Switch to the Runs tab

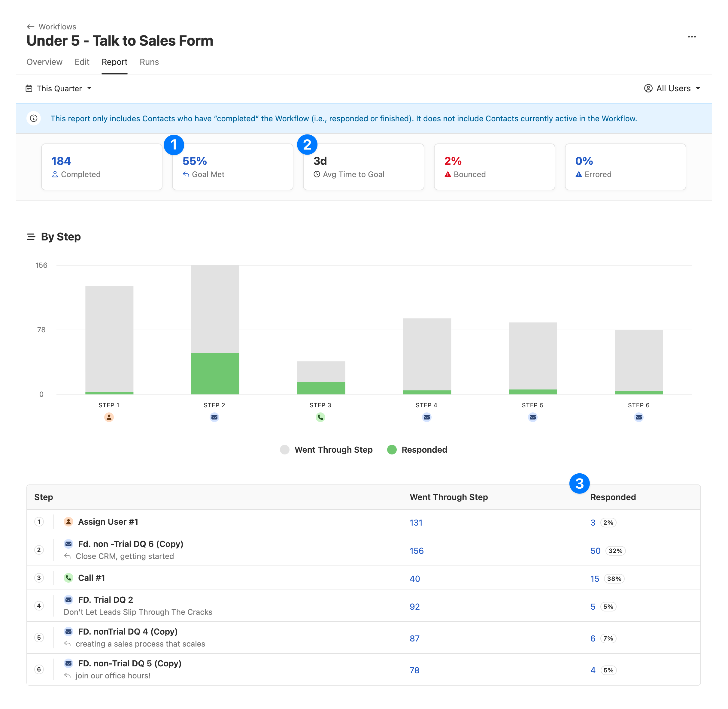[x=149, y=62]
